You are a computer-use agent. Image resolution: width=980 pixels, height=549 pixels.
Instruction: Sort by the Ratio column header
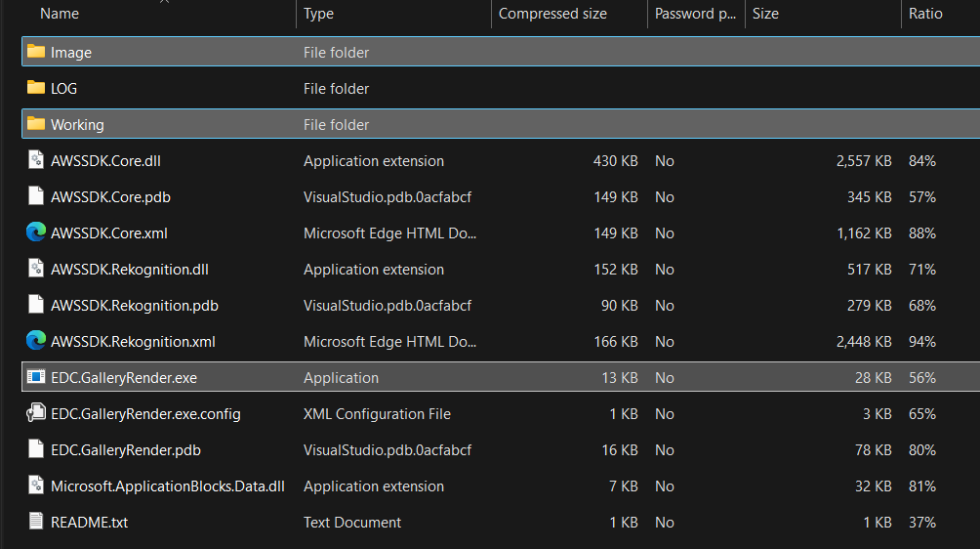[925, 14]
